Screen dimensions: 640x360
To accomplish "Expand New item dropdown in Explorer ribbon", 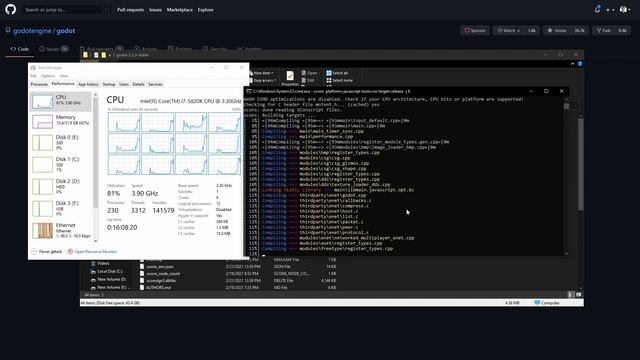I will pos(261,73).
